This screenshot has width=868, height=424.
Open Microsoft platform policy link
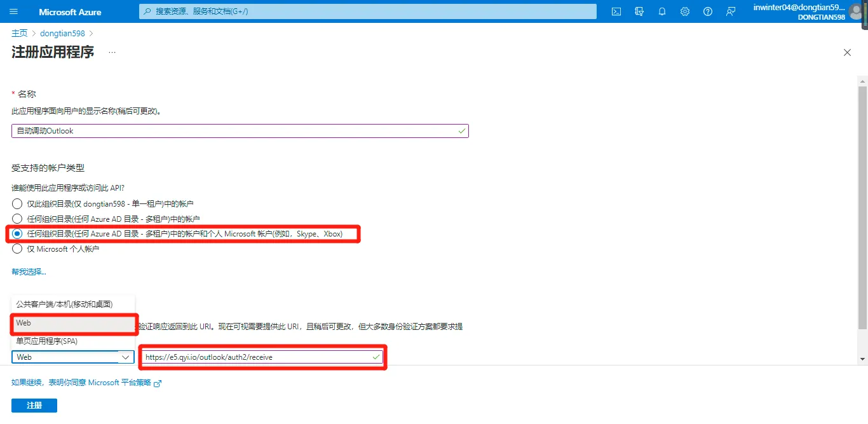tap(86, 383)
